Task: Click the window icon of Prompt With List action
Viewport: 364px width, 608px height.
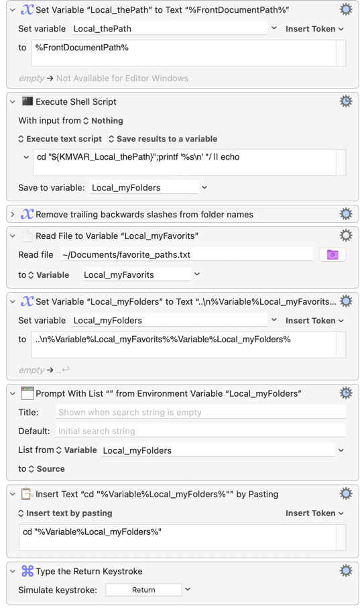Action: pos(27,393)
